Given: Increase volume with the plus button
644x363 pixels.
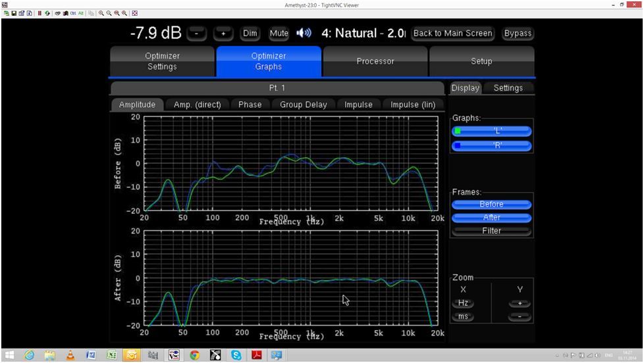Looking at the screenshot, I should tap(223, 33).
